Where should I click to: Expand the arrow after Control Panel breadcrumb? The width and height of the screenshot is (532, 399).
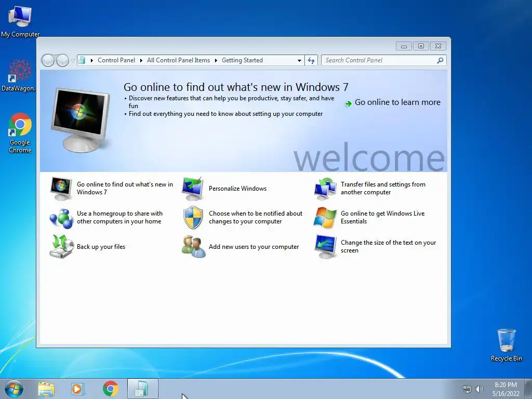[141, 60]
